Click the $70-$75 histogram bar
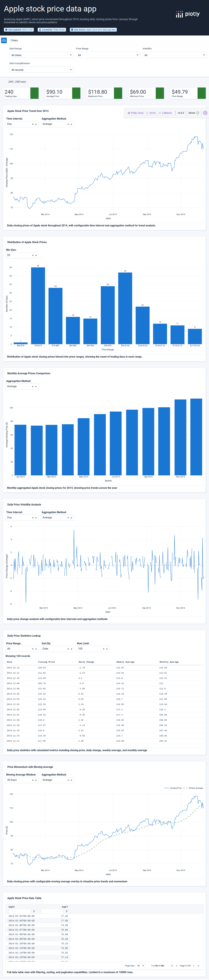Image resolution: width=209 pixels, height=980 pixels. [38, 306]
